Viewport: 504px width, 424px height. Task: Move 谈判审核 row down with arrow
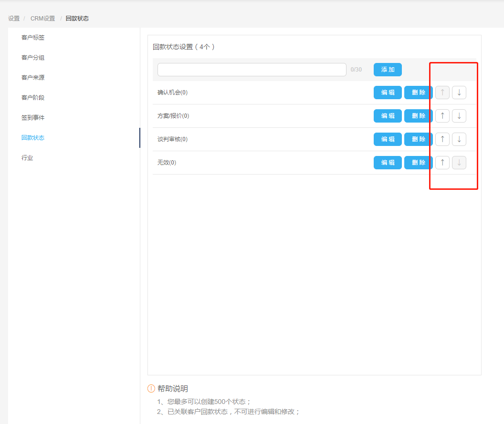coord(459,139)
